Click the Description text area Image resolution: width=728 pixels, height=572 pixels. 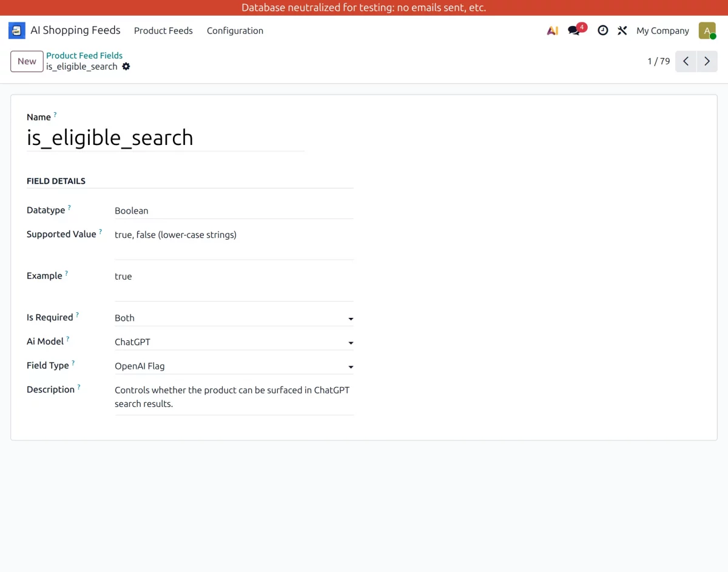click(234, 397)
